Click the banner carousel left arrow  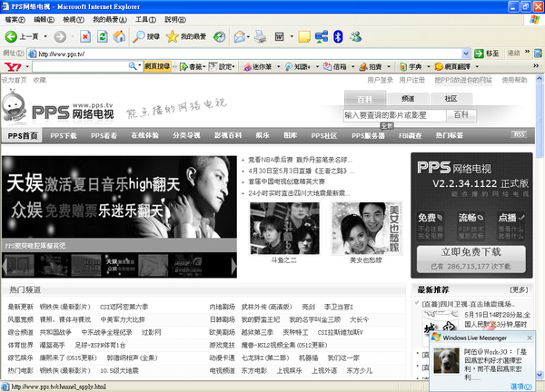[x=5, y=266]
